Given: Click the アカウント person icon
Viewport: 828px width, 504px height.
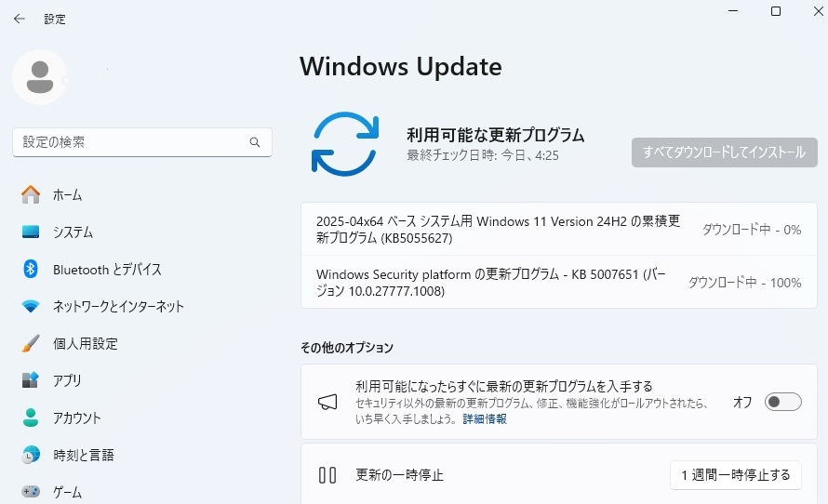Looking at the screenshot, I should (31, 418).
